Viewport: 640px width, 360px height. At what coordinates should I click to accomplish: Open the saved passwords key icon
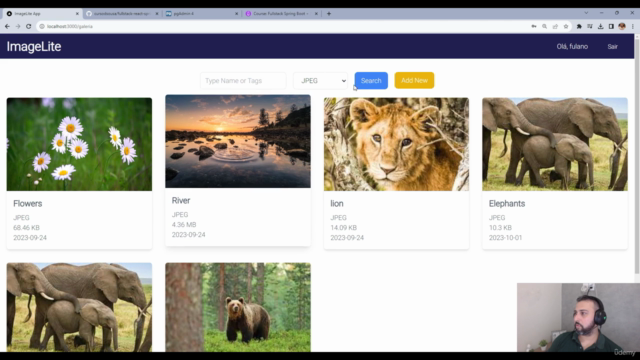click(534, 26)
